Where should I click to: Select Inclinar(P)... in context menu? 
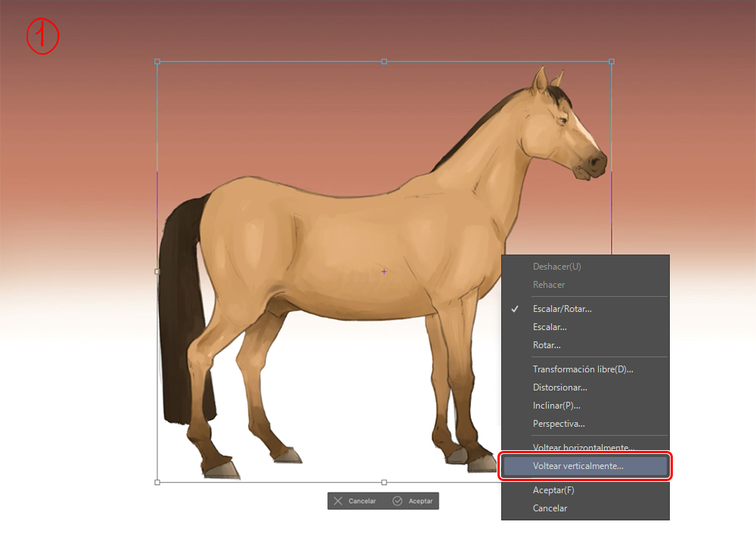pos(556,406)
